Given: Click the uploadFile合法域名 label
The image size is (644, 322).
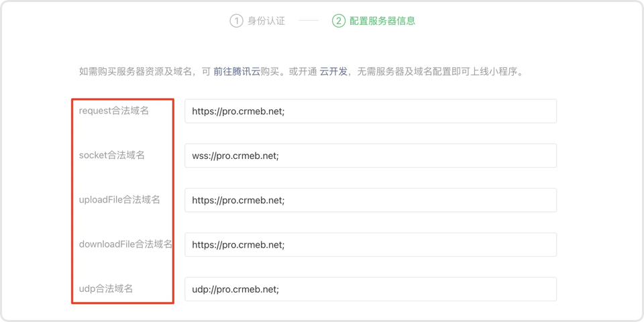Looking at the screenshot, I should 119,199.
